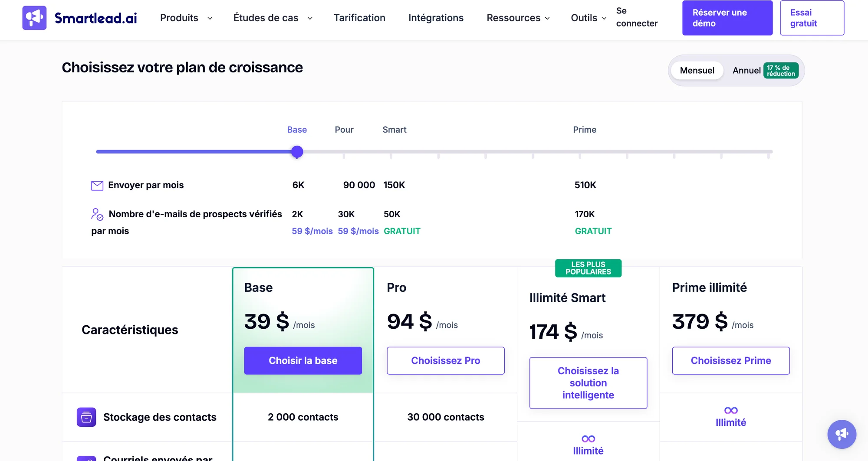Expand the Produits dropdown menu
The width and height of the screenshot is (868, 461).
click(x=186, y=18)
